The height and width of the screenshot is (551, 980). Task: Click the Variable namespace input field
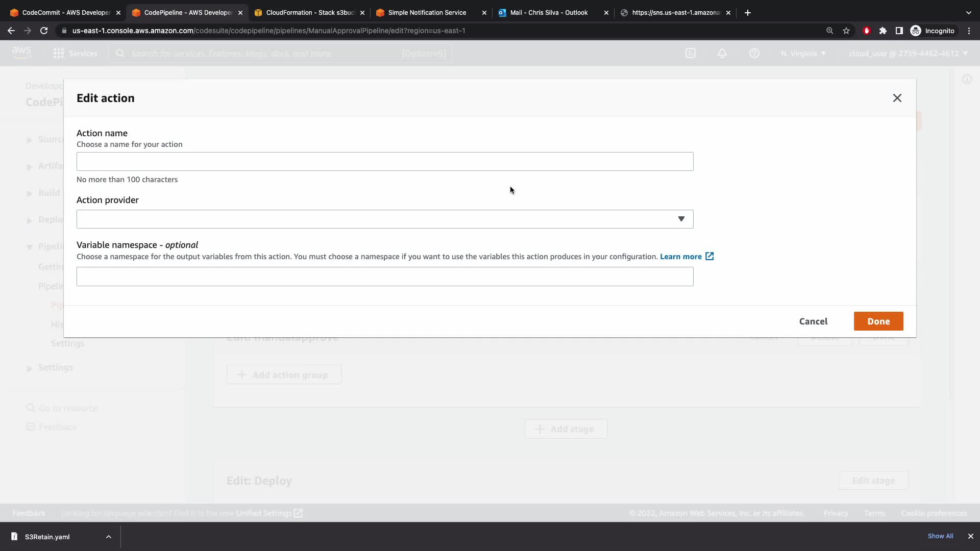tap(385, 277)
